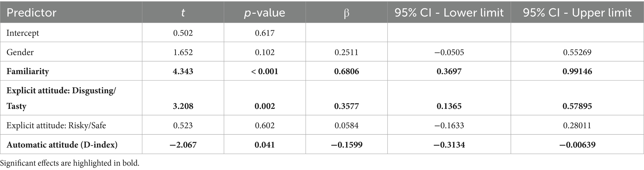The height and width of the screenshot is (170, 644).
Task: Click the Gender t value 1.652
Action: click(x=183, y=52)
